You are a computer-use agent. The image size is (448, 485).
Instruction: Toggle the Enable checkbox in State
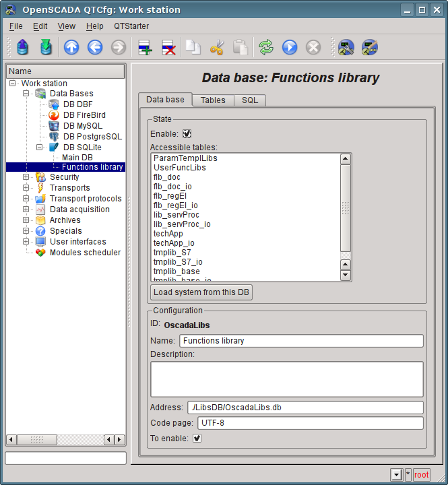tap(187, 134)
